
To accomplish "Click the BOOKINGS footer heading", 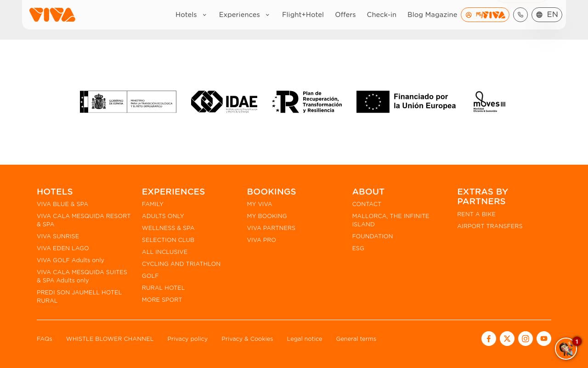I will 271,192.
